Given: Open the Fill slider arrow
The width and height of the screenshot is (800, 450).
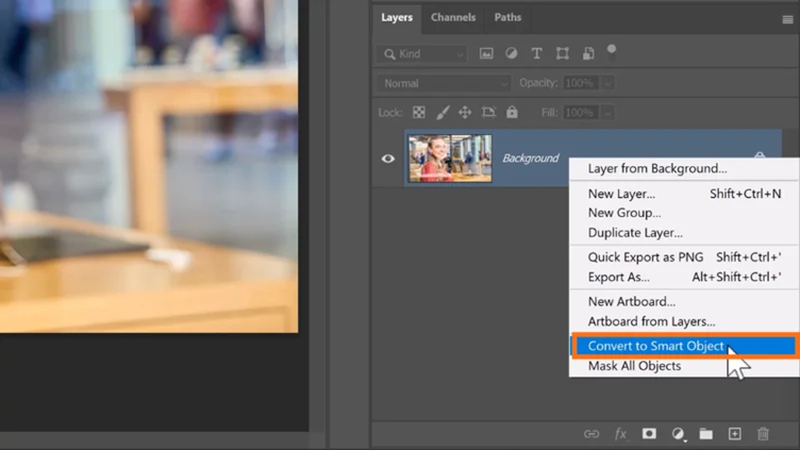Looking at the screenshot, I should 608,113.
